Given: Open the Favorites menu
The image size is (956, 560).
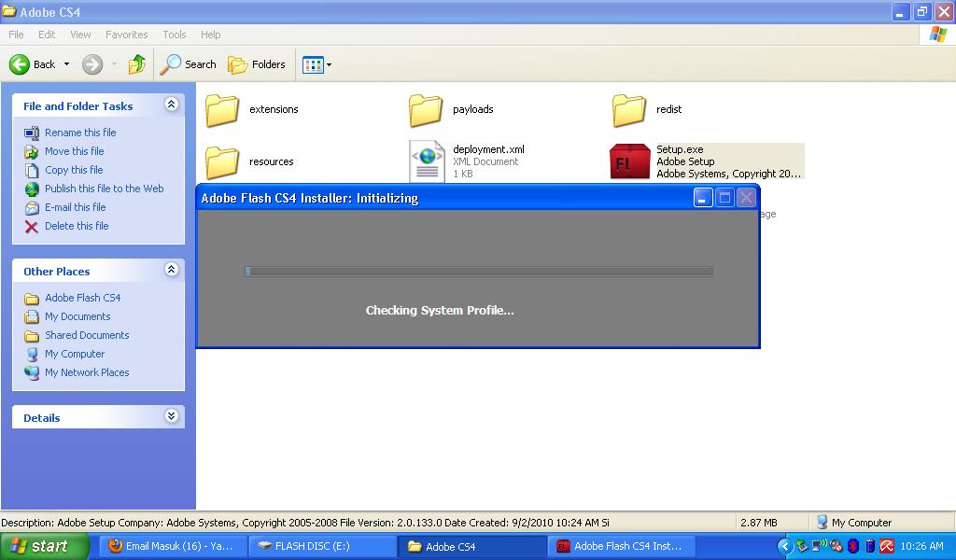Looking at the screenshot, I should (126, 35).
